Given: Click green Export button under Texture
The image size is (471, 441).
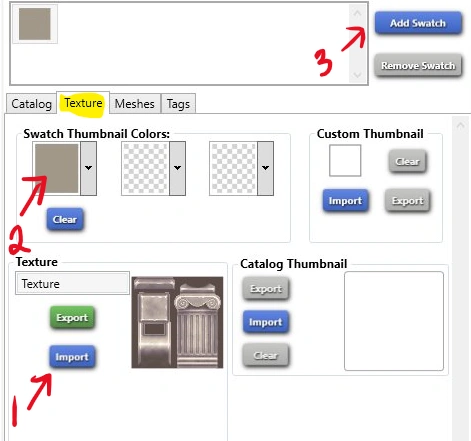Looking at the screenshot, I should coord(72,317).
